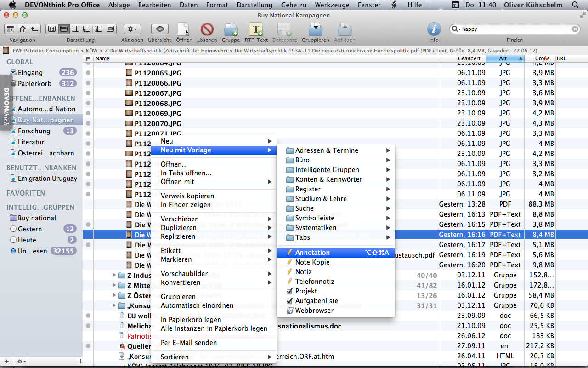The image size is (588, 368).
Task: Click the URL column header
Action: (x=571, y=58)
